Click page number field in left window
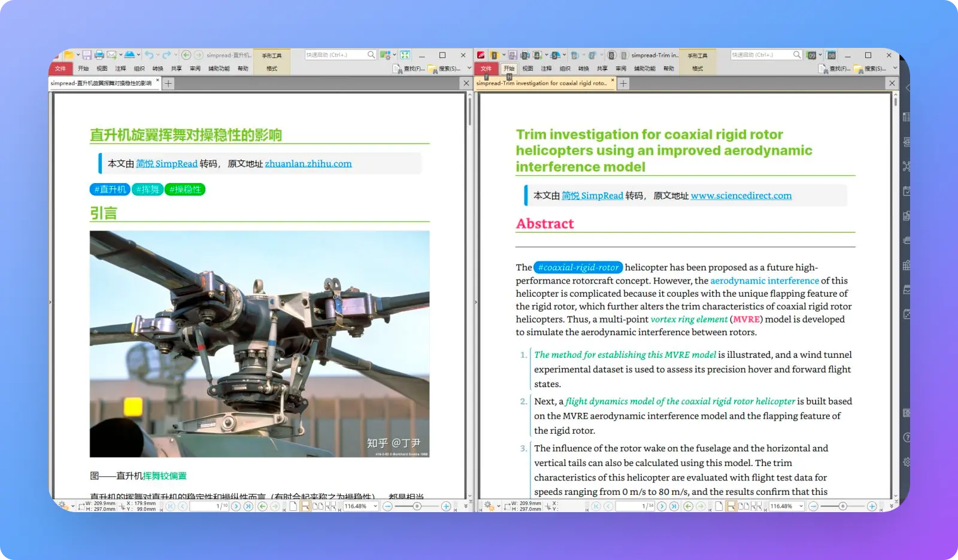Viewport: 958px width, 560px height. [209, 506]
